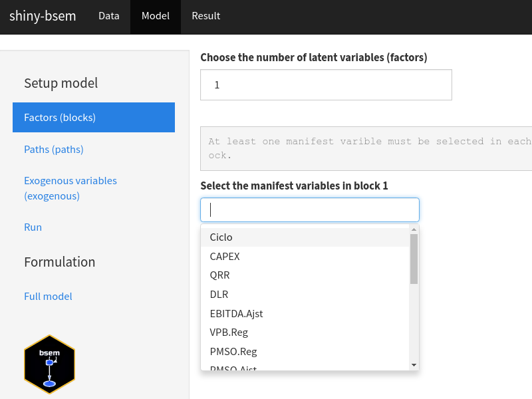Pick QRR in the variable dropdown

click(220, 275)
